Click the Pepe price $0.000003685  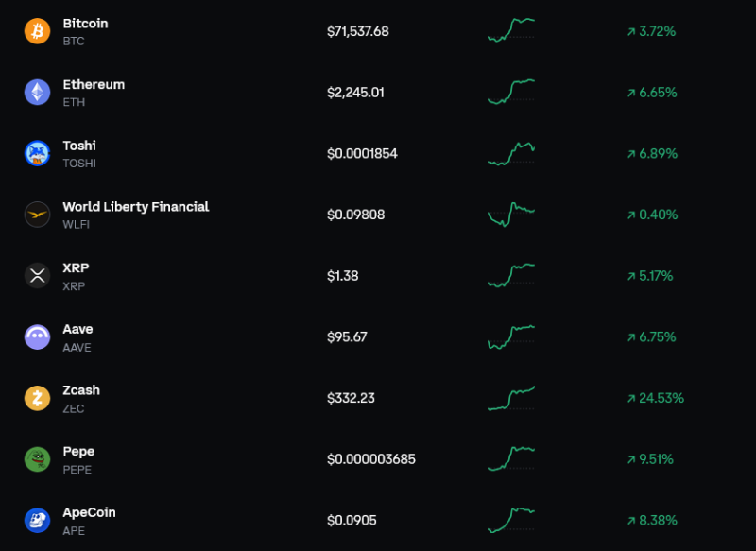pos(370,459)
